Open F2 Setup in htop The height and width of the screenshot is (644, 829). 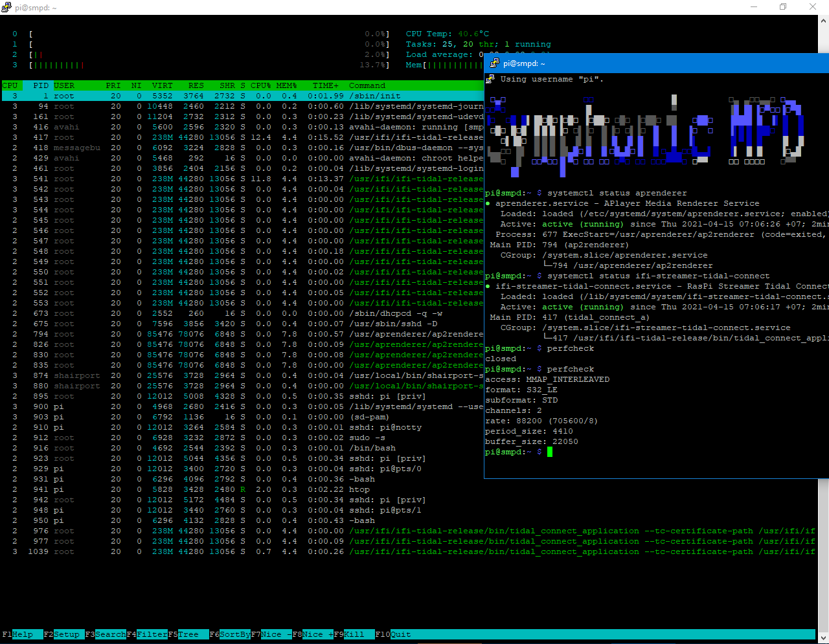[64, 634]
